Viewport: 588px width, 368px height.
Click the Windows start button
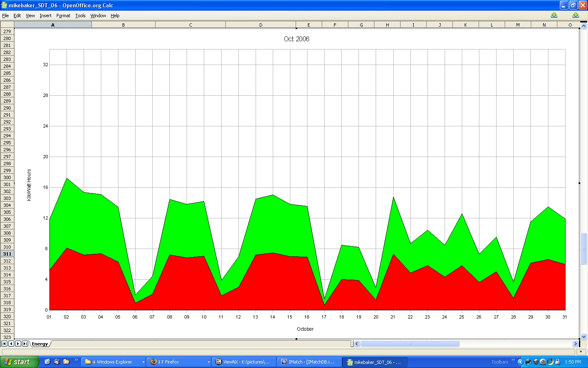[19, 362]
